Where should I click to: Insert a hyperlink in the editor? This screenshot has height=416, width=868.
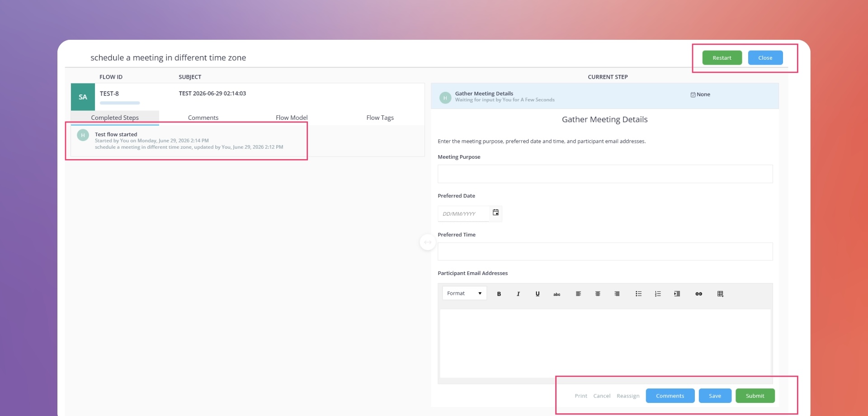point(699,294)
